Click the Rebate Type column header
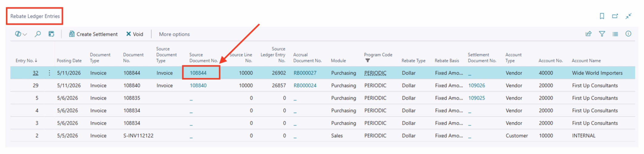Image resolution: width=644 pixels, height=154 pixels. point(413,61)
